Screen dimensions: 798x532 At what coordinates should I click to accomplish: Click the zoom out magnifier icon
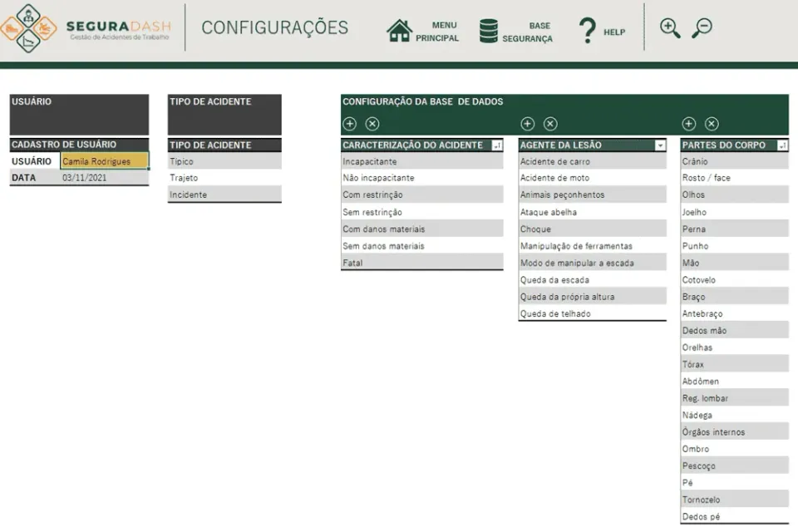tap(702, 27)
